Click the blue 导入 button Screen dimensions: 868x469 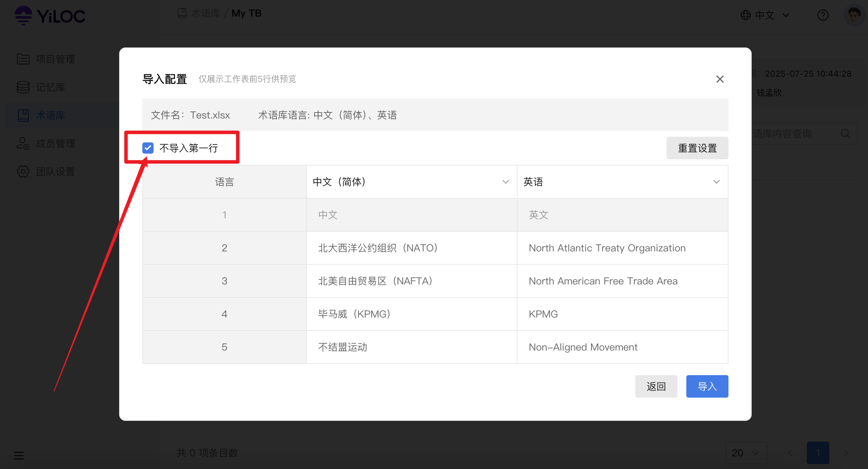707,386
